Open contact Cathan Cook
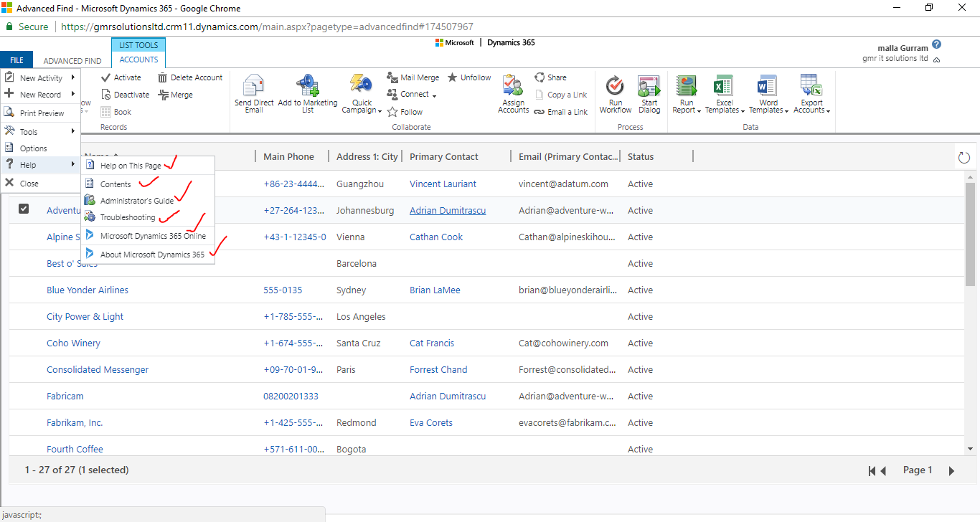Screen dimensions: 980x522 (x=436, y=237)
